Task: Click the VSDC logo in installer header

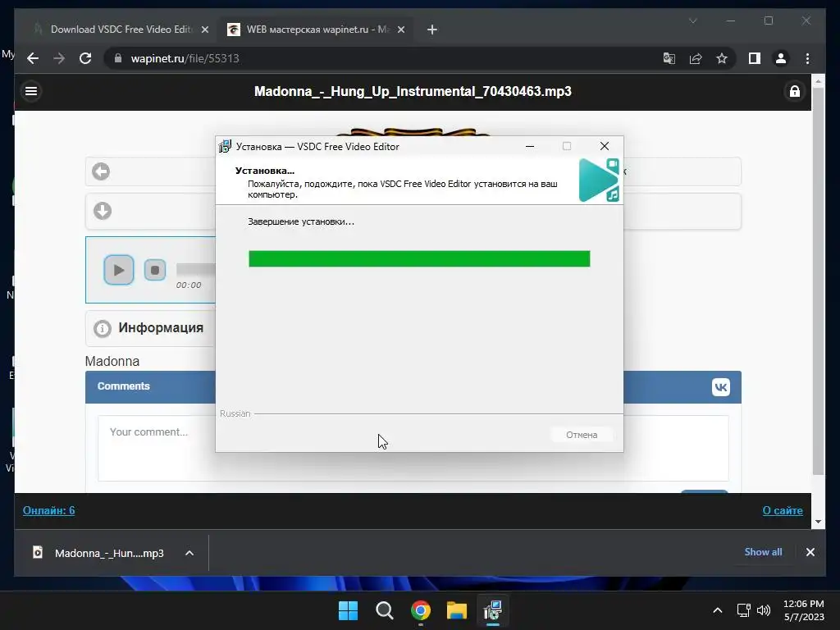Action: tap(599, 180)
